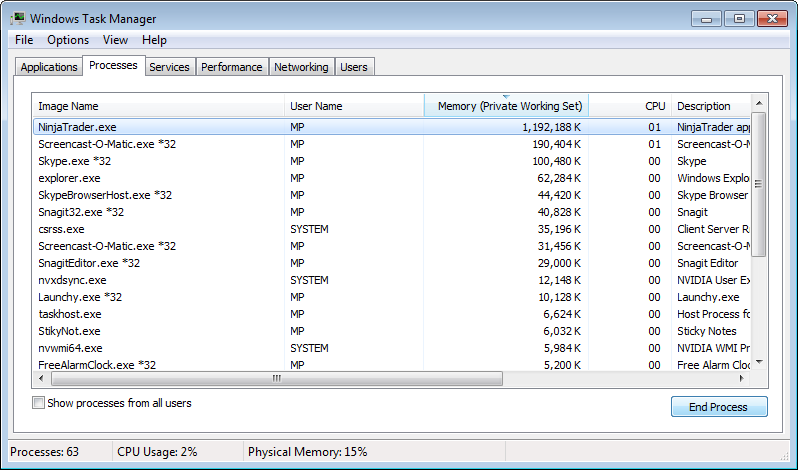798x470 pixels.
Task: Click Physical Memory: 15% status entry
Action: coord(307,452)
